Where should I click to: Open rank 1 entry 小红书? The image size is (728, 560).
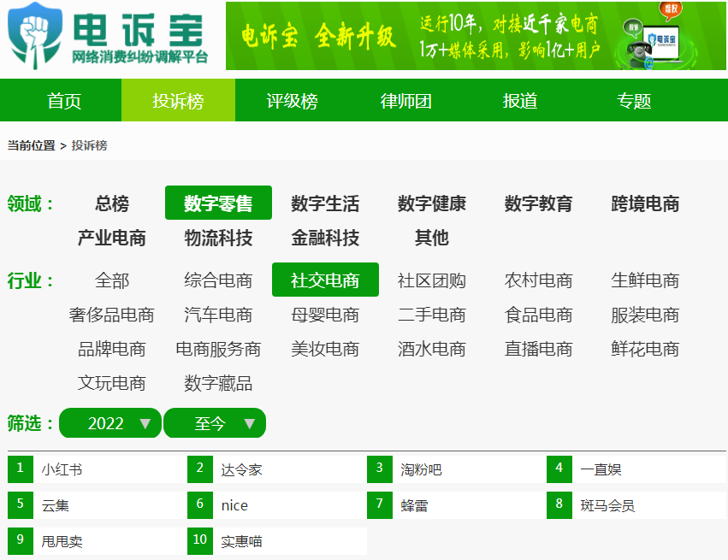(x=97, y=469)
